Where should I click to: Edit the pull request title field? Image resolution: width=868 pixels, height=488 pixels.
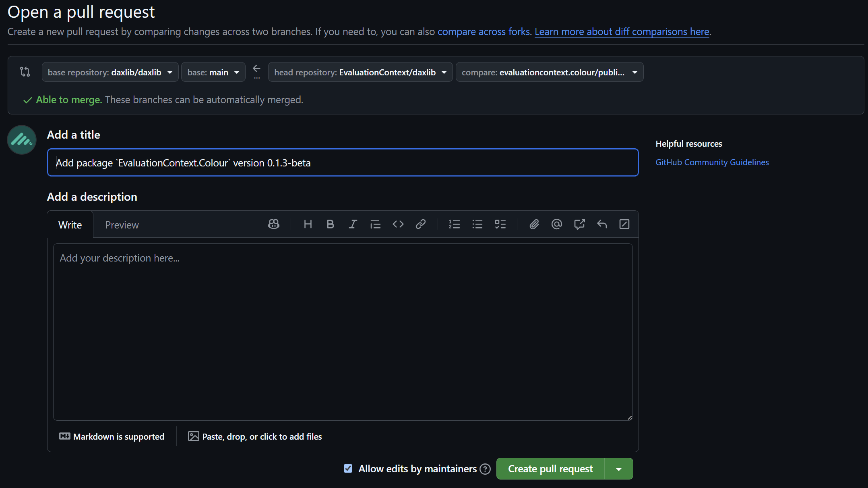(342, 162)
